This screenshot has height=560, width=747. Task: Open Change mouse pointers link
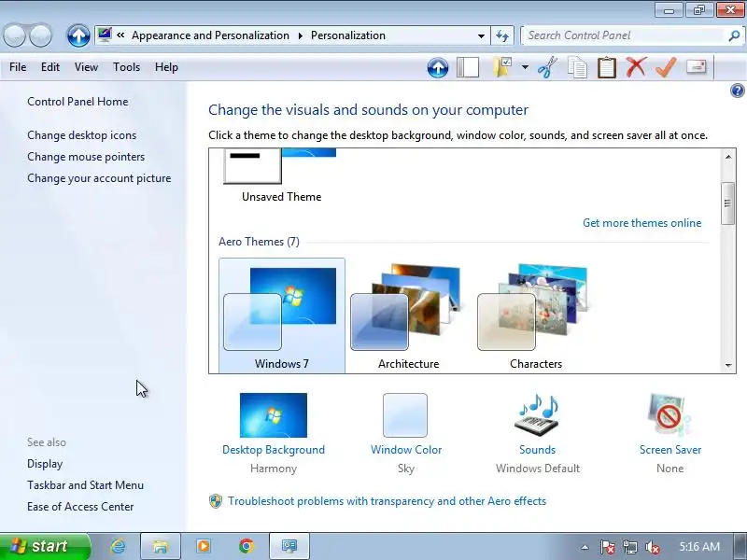pyautogui.click(x=86, y=157)
